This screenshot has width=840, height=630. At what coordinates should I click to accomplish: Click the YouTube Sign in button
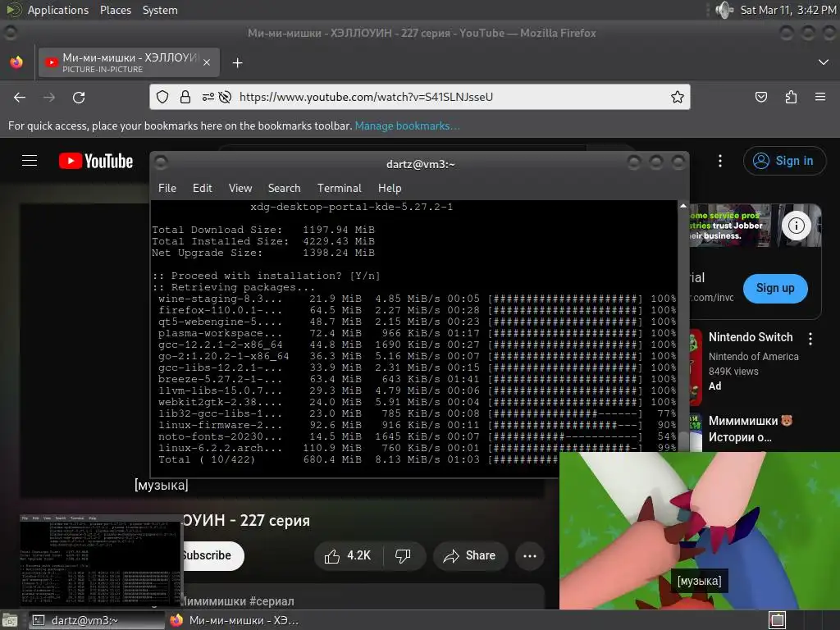coord(784,161)
